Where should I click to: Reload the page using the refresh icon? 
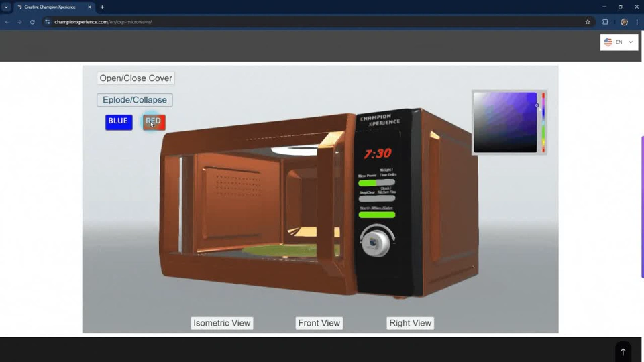tap(32, 22)
